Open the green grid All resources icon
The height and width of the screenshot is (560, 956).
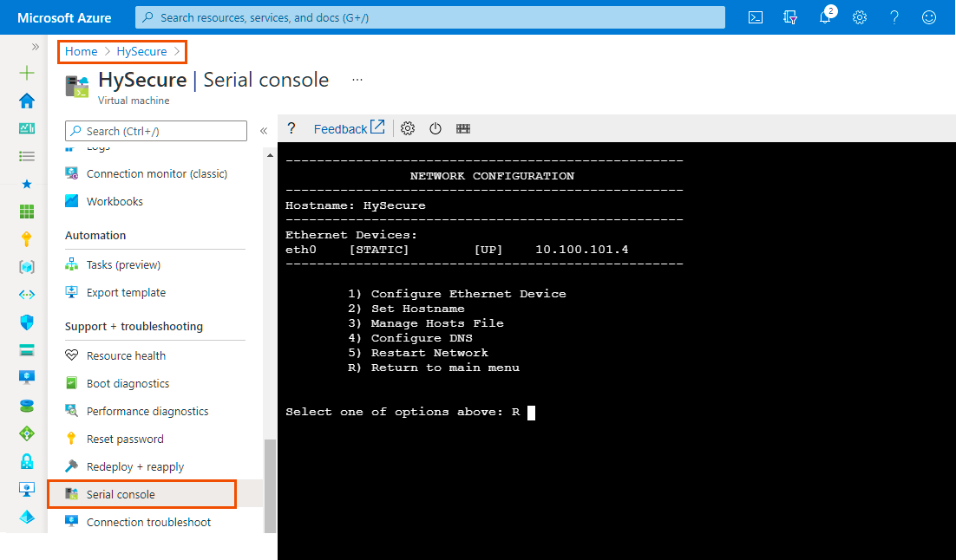[x=27, y=212]
